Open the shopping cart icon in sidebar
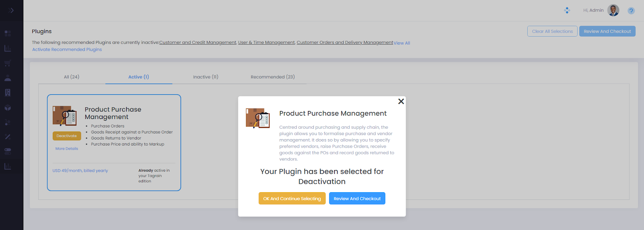The width and height of the screenshot is (644, 230). coord(8,63)
